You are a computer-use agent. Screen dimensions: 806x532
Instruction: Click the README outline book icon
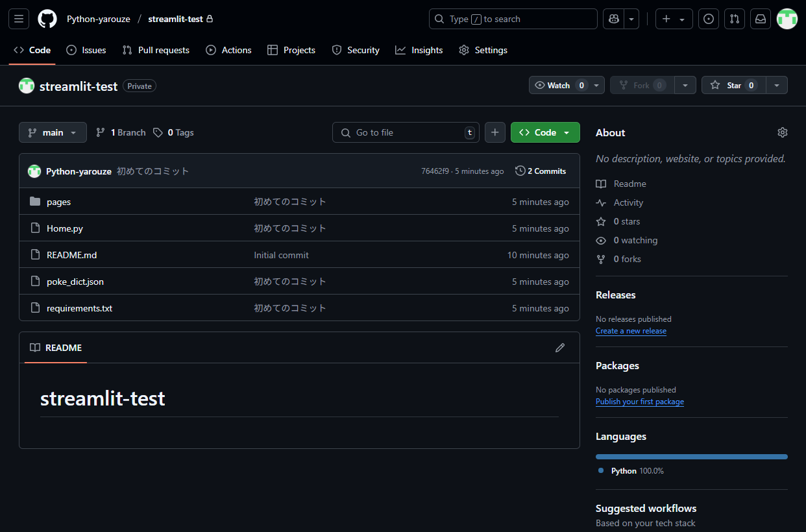tap(35, 348)
